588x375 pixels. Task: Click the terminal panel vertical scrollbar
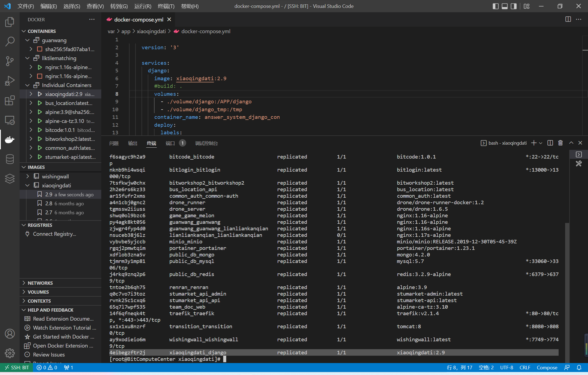click(x=567, y=293)
